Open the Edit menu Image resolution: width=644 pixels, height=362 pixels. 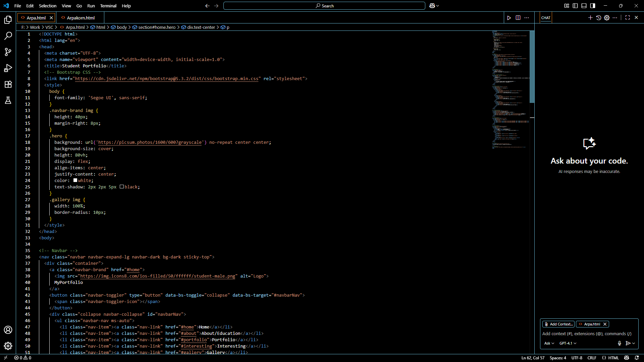[x=30, y=6]
